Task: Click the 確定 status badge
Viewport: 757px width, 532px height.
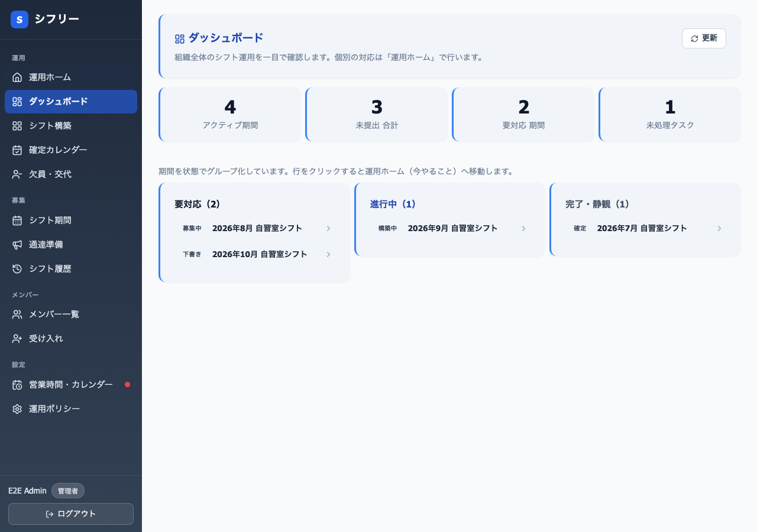Action: coord(580,228)
